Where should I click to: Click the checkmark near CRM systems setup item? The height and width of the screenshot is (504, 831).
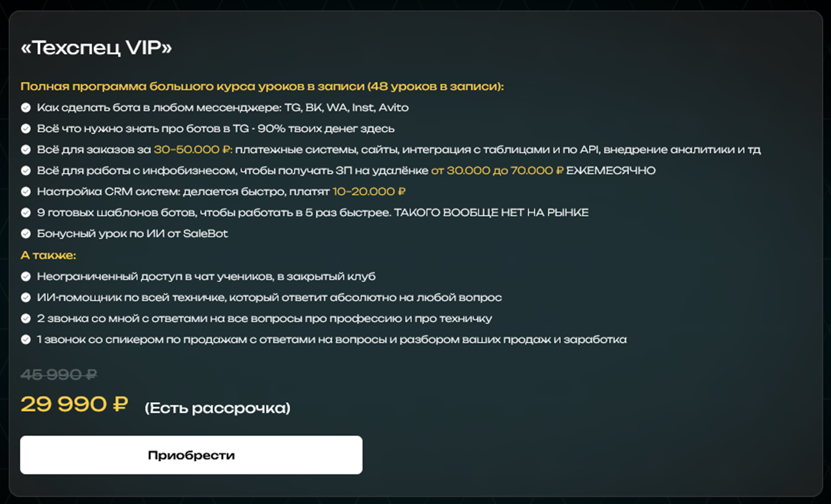(x=26, y=191)
